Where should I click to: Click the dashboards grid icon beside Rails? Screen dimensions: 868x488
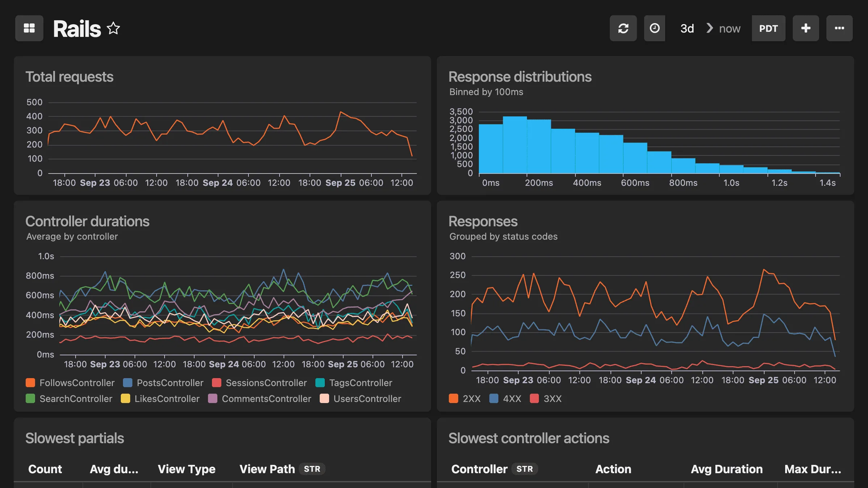coord(29,28)
